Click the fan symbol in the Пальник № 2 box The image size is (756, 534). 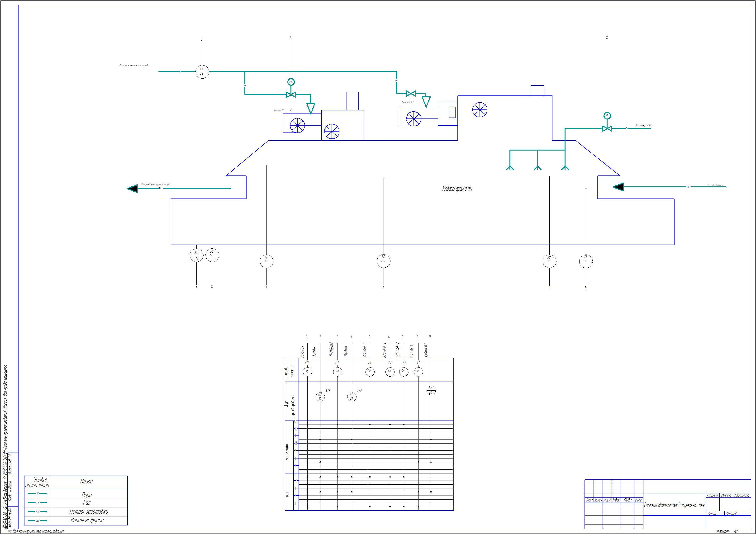click(297, 125)
